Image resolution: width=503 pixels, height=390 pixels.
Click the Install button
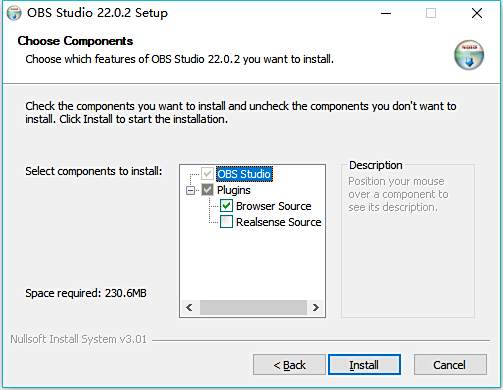tap(364, 365)
